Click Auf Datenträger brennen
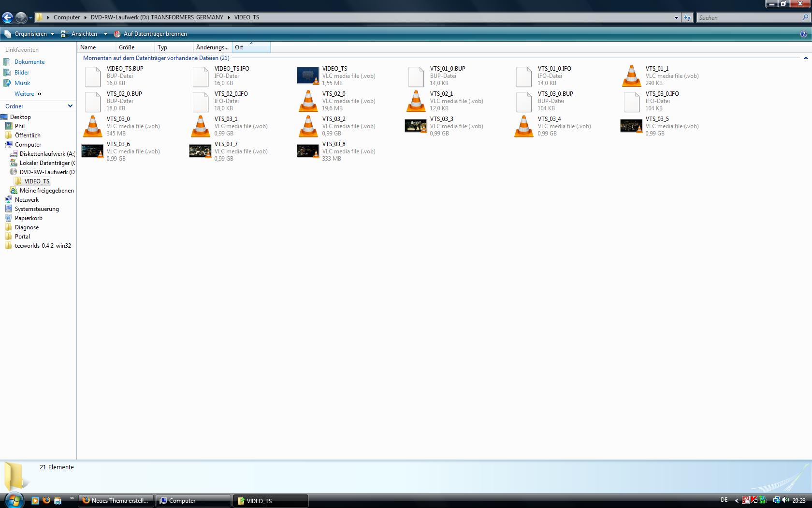Image resolution: width=812 pixels, height=508 pixels. click(150, 34)
